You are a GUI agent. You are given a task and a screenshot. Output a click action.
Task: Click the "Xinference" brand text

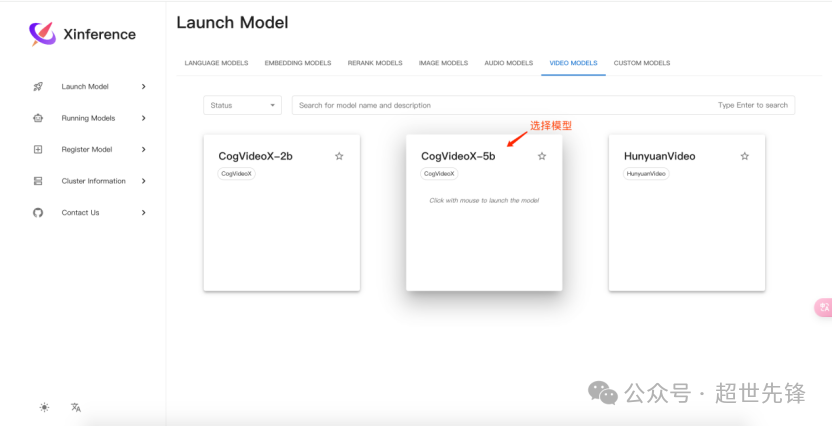(x=99, y=34)
